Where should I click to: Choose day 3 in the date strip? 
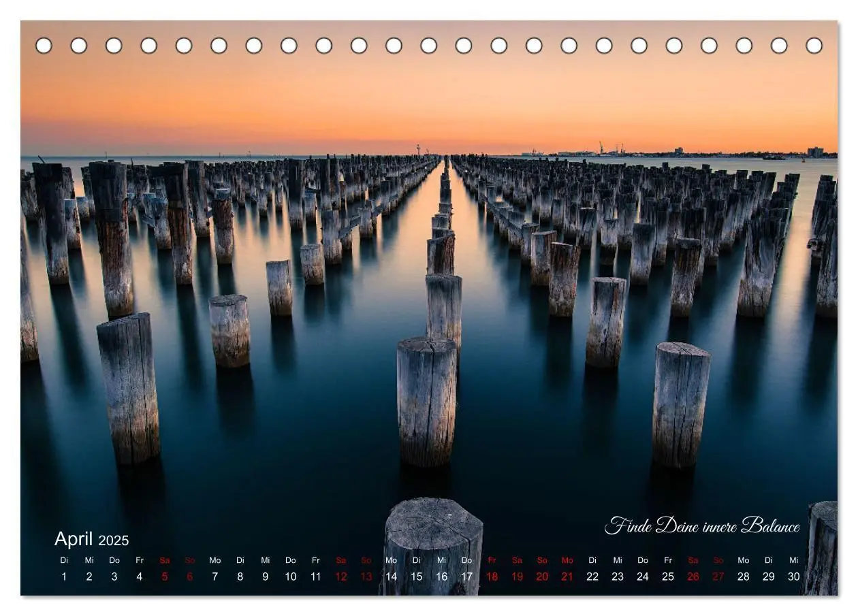tap(114, 577)
